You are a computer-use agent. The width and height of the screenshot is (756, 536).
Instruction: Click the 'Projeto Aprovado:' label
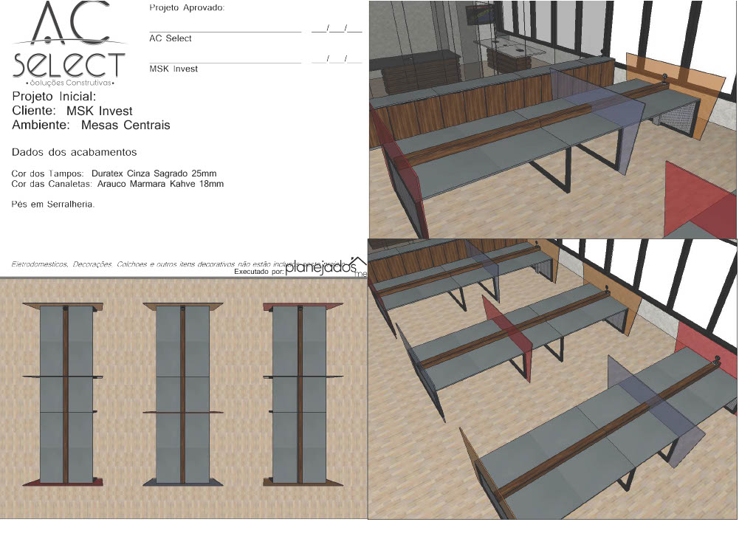pos(187,8)
